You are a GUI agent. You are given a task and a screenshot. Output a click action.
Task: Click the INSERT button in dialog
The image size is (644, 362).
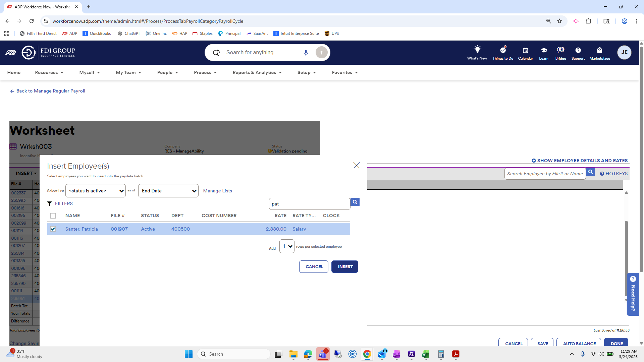click(x=345, y=267)
